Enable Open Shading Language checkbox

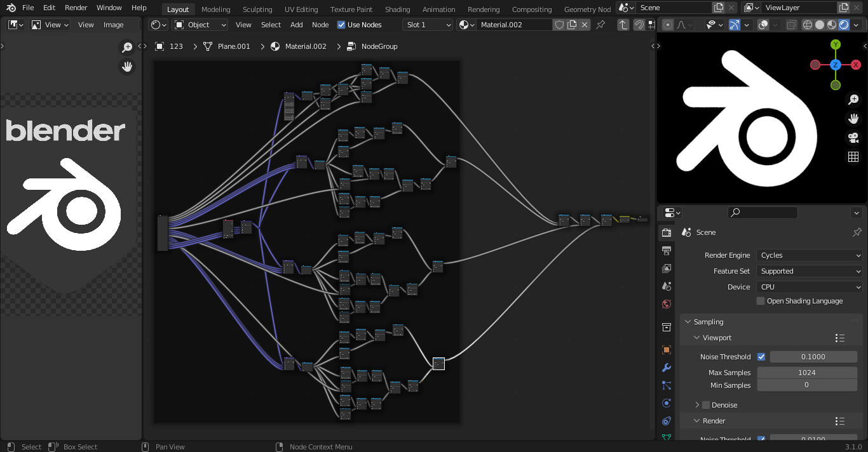(x=761, y=301)
